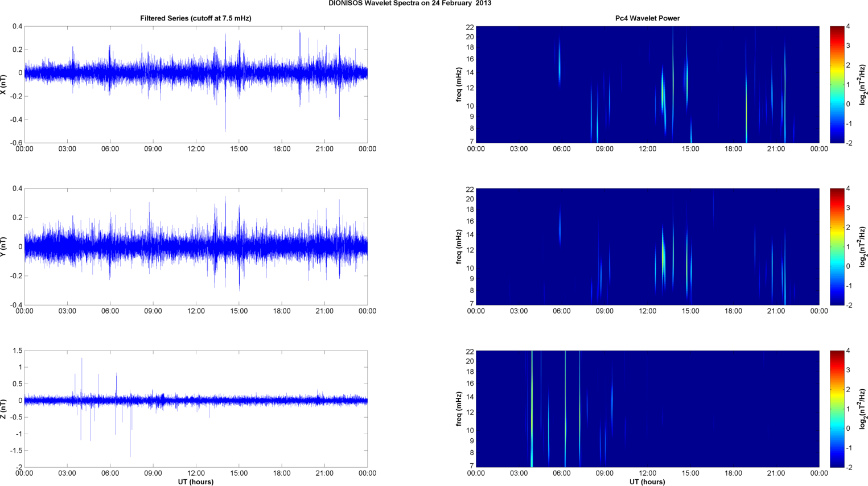Click the 12:00 tick under the X time series
This screenshot has height=486, width=868.
click(196, 149)
